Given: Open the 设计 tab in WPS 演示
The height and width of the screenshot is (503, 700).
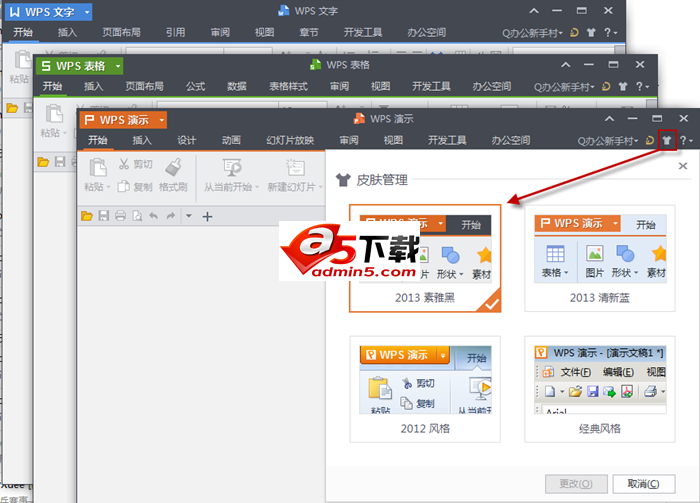Looking at the screenshot, I should click(186, 141).
